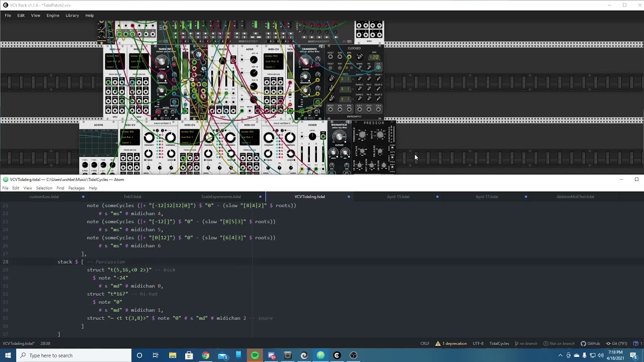The image size is (644, 362).
Task: Click the SCOPE module waveform display
Action: (99, 142)
